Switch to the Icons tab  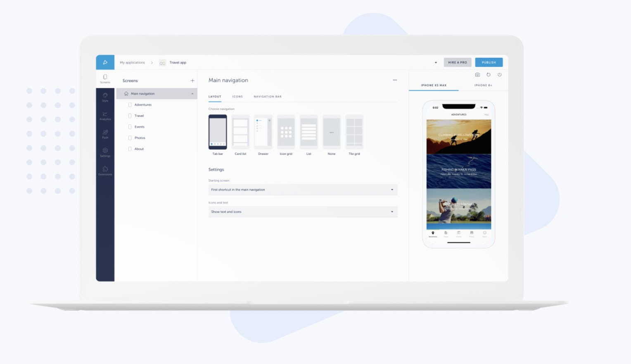pos(237,97)
